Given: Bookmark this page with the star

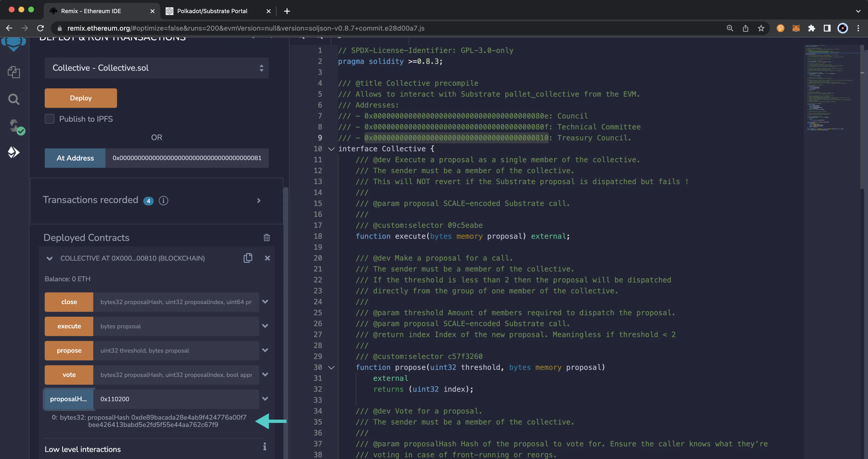Looking at the screenshot, I should (761, 28).
